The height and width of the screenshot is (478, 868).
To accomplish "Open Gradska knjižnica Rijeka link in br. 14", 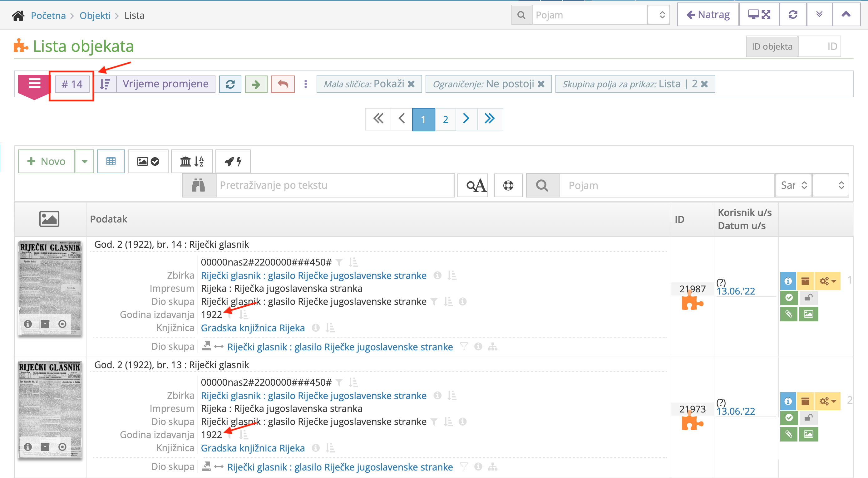I will point(253,328).
